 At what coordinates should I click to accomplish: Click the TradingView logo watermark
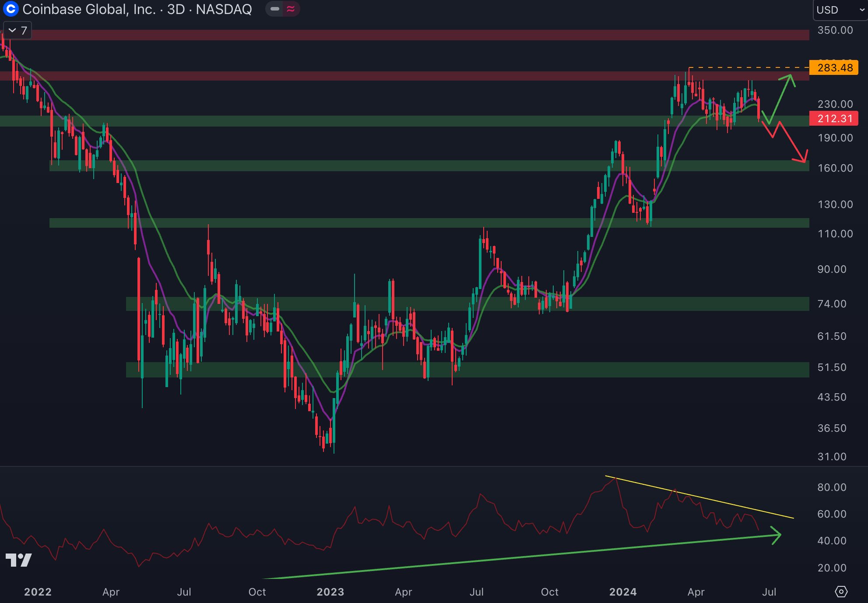coord(18,560)
